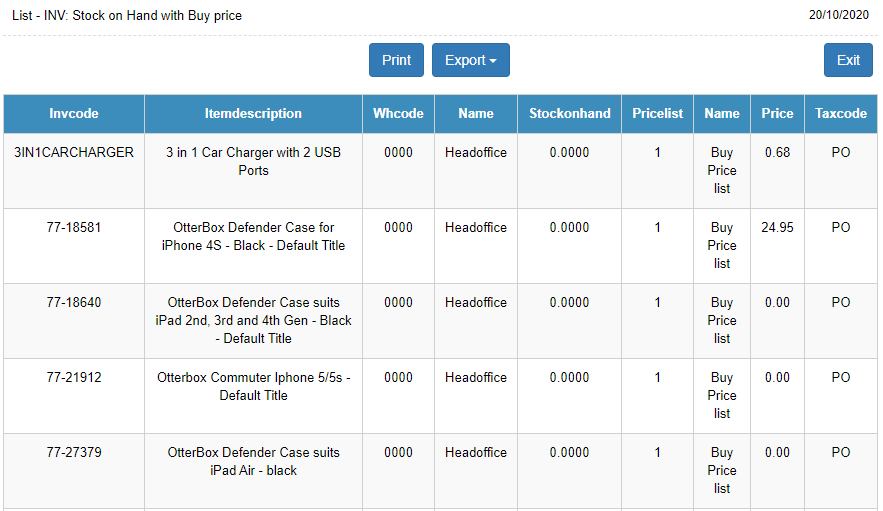Click the Price column header

click(777, 114)
